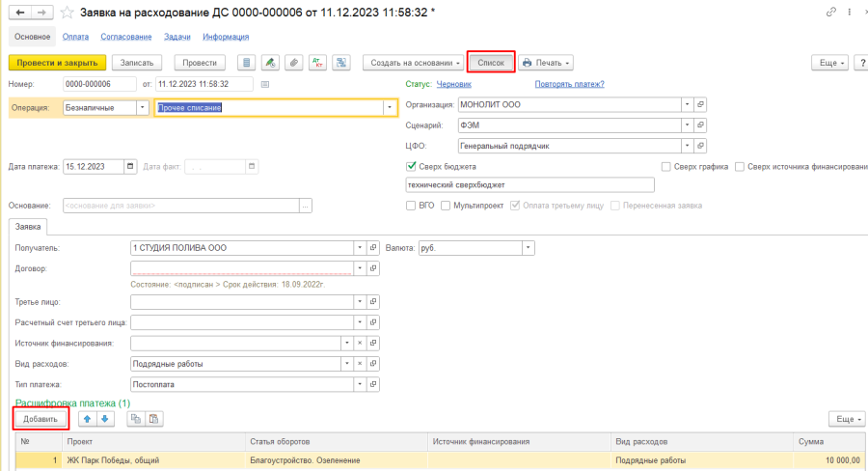Open calendar picker for Дата платежа
Viewport: 868px width, 471px height.
pos(130,166)
